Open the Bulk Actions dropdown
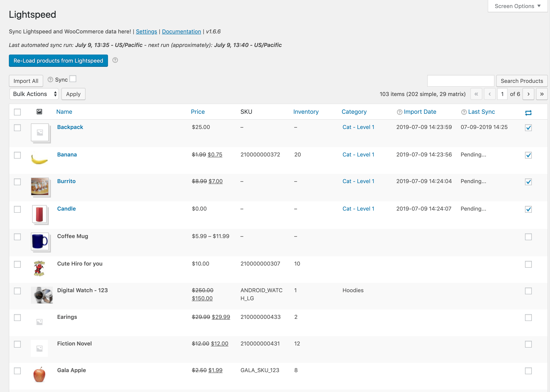The height and width of the screenshot is (392, 550). click(x=34, y=94)
